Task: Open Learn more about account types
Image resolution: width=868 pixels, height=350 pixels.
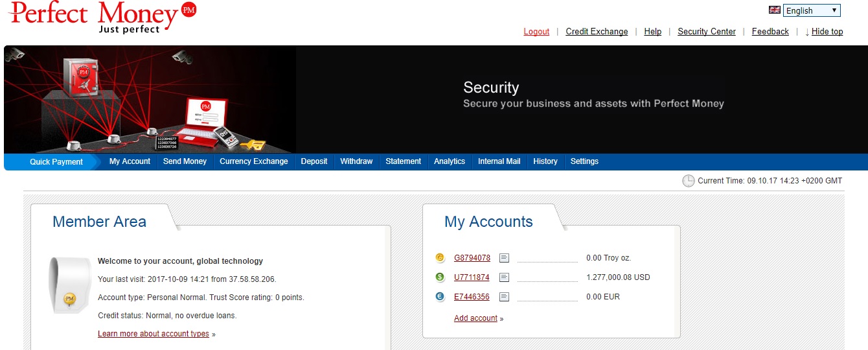Action: [154, 334]
